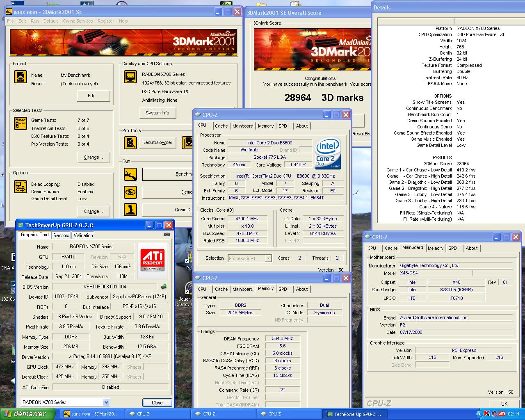Click the Intel Core 2 Duo logo
Image resolution: width=525 pixels, height=420 pixels.
point(328,154)
